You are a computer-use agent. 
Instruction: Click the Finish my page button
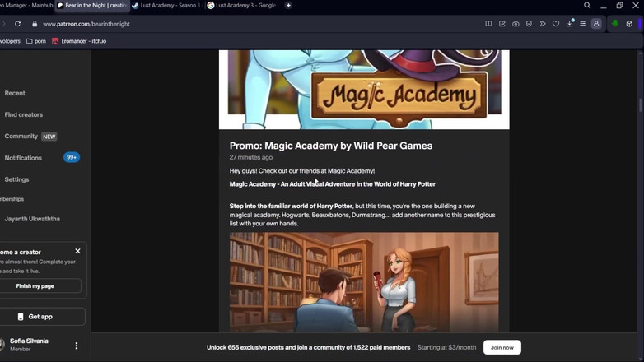click(35, 286)
